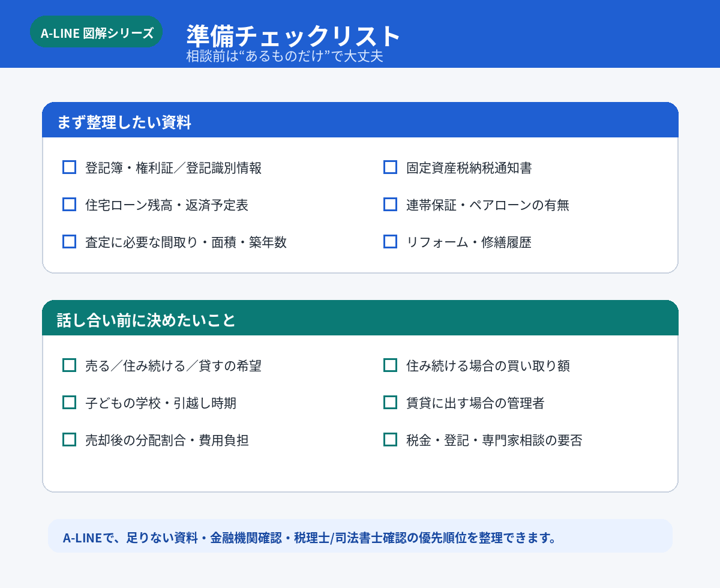
Task: Click the text 売却後の分配割合・費用負担
Action: pos(167,440)
